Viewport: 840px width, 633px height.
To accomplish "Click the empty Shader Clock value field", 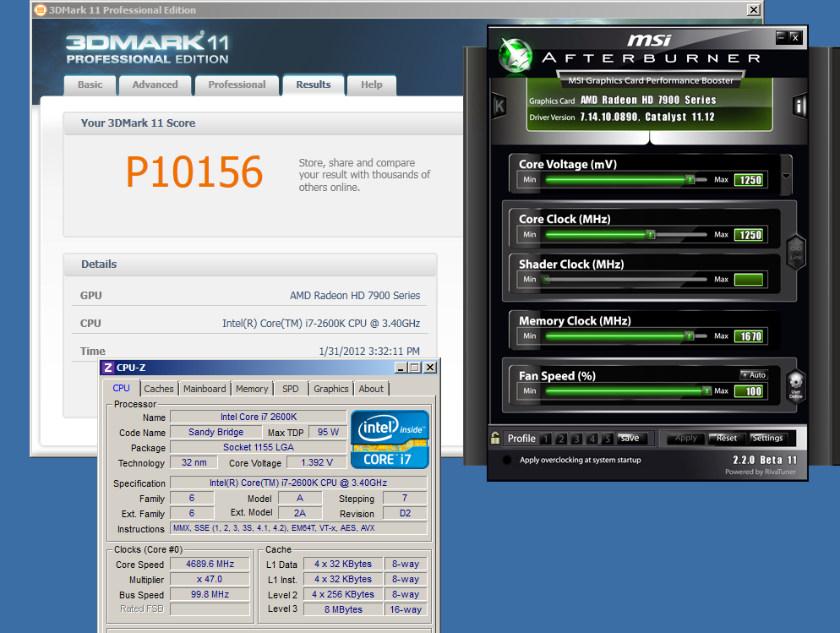I will pos(749,279).
